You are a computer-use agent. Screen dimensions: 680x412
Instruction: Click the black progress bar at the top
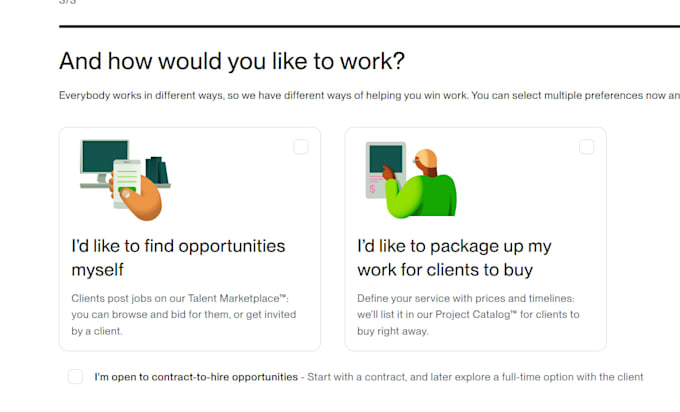point(369,26)
